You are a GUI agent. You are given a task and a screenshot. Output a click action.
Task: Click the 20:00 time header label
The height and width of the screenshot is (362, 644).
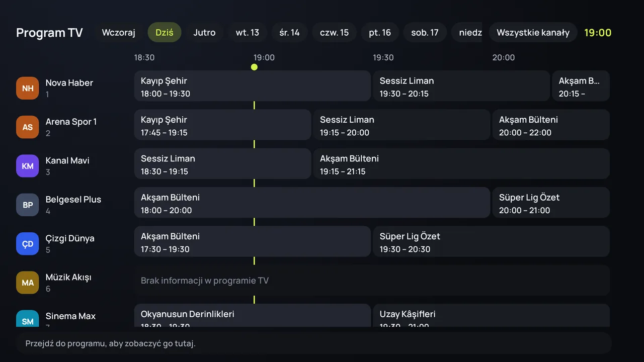click(x=503, y=57)
